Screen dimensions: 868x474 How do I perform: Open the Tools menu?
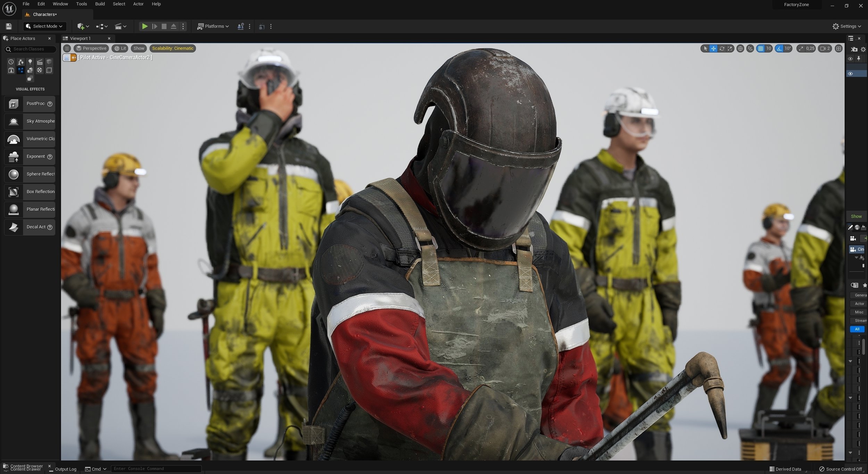coord(82,4)
